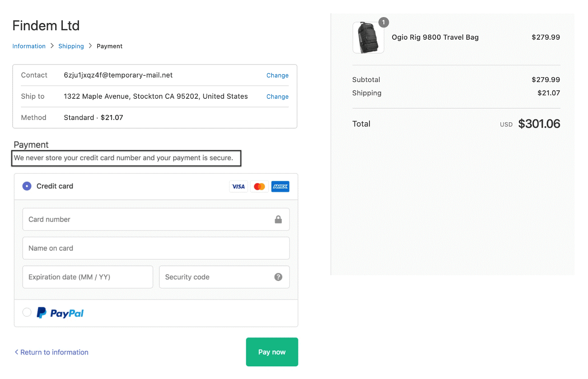Focus the Expiration date field
The image size is (588, 379).
tap(88, 277)
